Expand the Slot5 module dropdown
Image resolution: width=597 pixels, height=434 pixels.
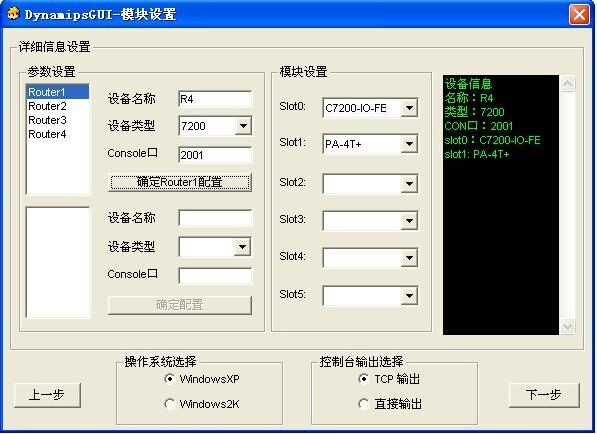(409, 296)
